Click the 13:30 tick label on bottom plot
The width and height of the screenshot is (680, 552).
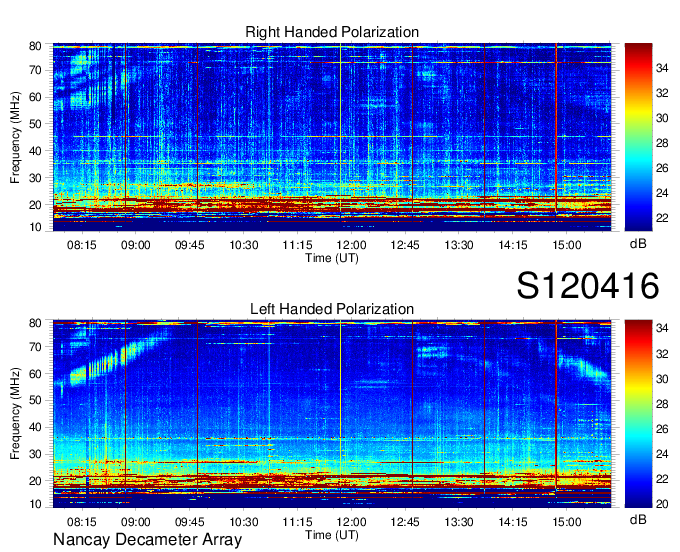coord(459,522)
